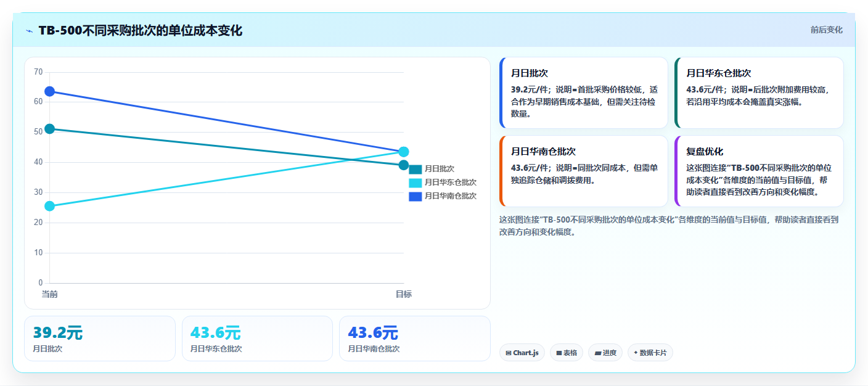Click the summary paragraph below the cards

pyautogui.click(x=669, y=226)
